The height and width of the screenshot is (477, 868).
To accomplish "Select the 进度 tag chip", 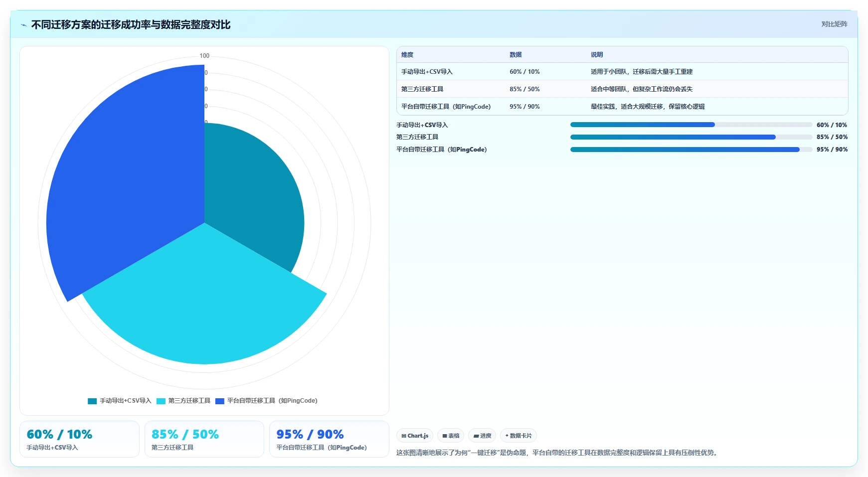I will pyautogui.click(x=482, y=436).
